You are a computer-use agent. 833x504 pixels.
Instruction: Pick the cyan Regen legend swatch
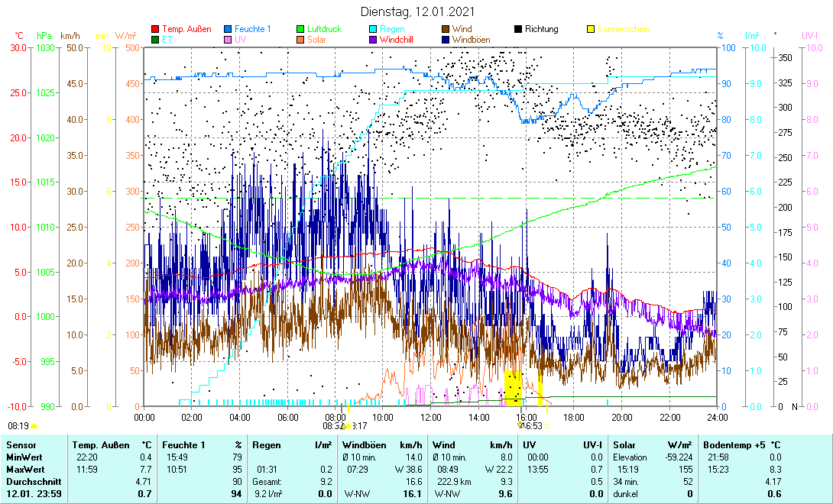coord(372,29)
